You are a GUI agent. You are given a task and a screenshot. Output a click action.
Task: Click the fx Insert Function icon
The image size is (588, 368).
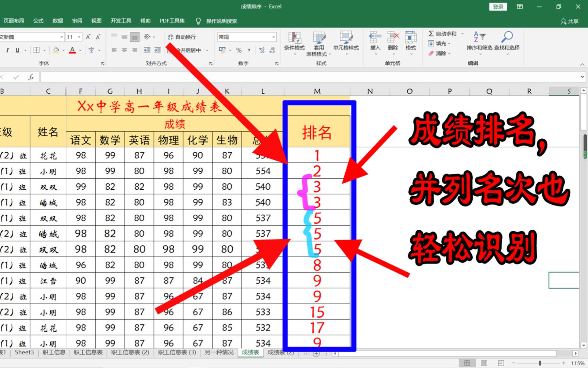(31, 77)
